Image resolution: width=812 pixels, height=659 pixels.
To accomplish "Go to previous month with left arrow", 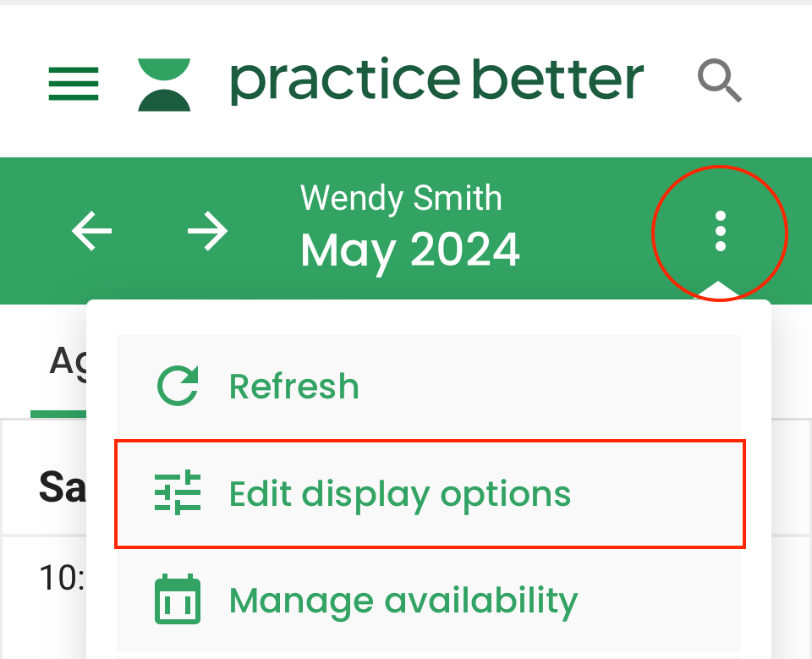I will click(x=92, y=231).
